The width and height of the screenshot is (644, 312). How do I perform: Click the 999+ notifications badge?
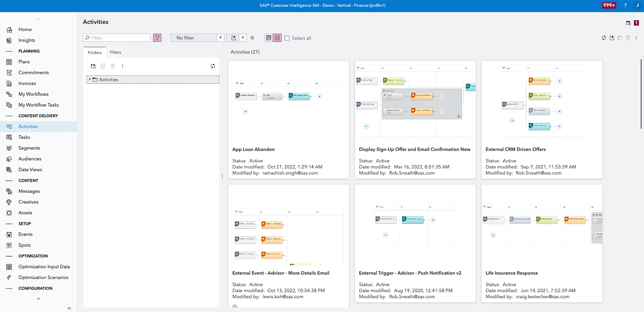(609, 5)
